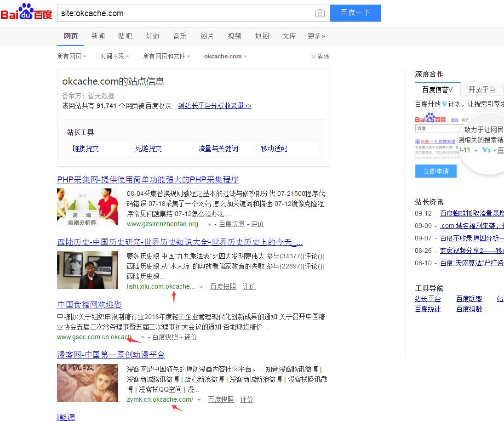The width and height of the screenshot is (504, 421).
Task: Open the 链接提交 webmaster tool link
Action: (86, 148)
